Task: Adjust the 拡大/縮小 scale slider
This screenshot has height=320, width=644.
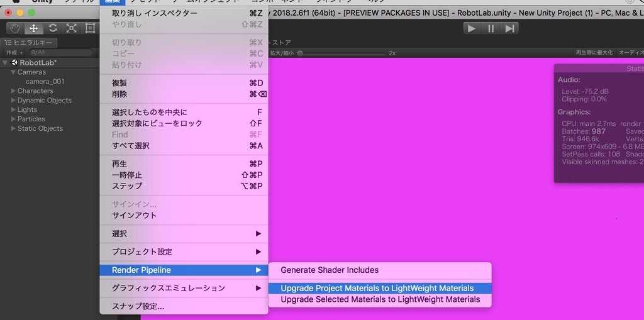Action: pyautogui.click(x=343, y=53)
